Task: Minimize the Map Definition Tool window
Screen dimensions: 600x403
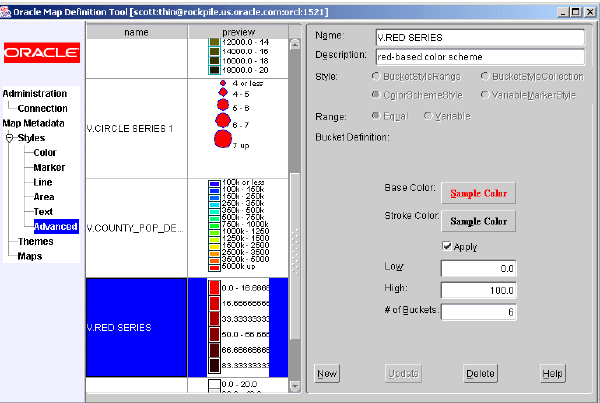Action: coord(563,12)
